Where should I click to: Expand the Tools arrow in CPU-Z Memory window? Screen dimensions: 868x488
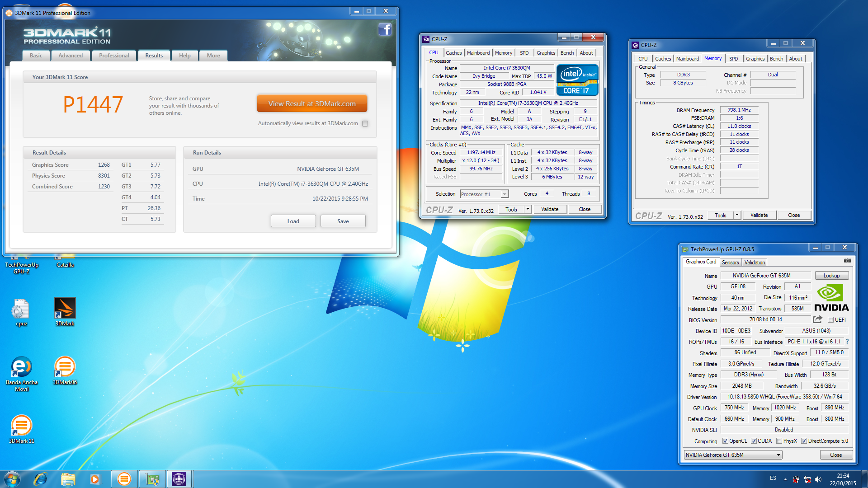(737, 215)
